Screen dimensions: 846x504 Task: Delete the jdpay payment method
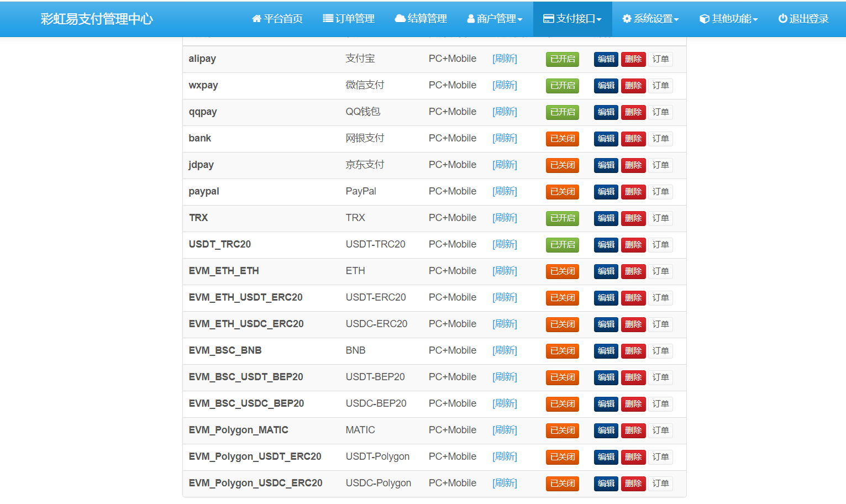(633, 165)
